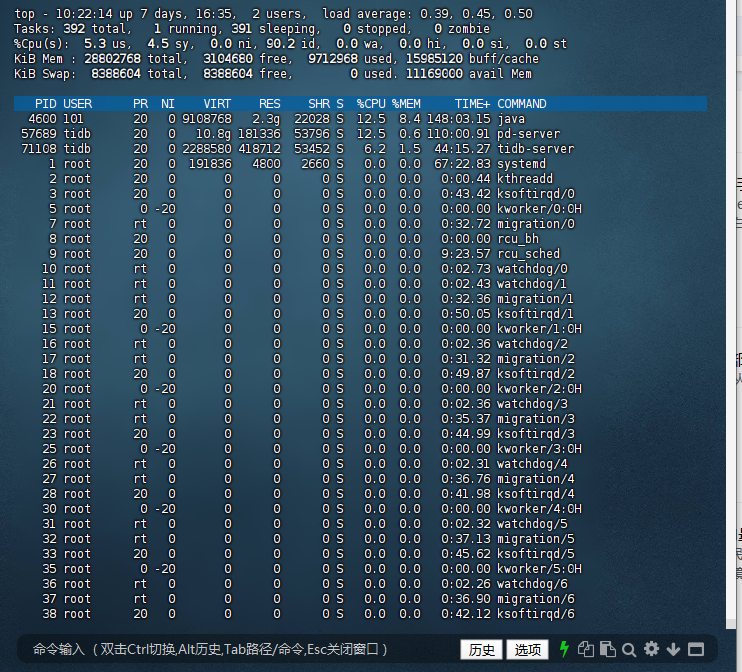
Task: Click the watchdog/2 process name
Action: pyautogui.click(x=532, y=344)
